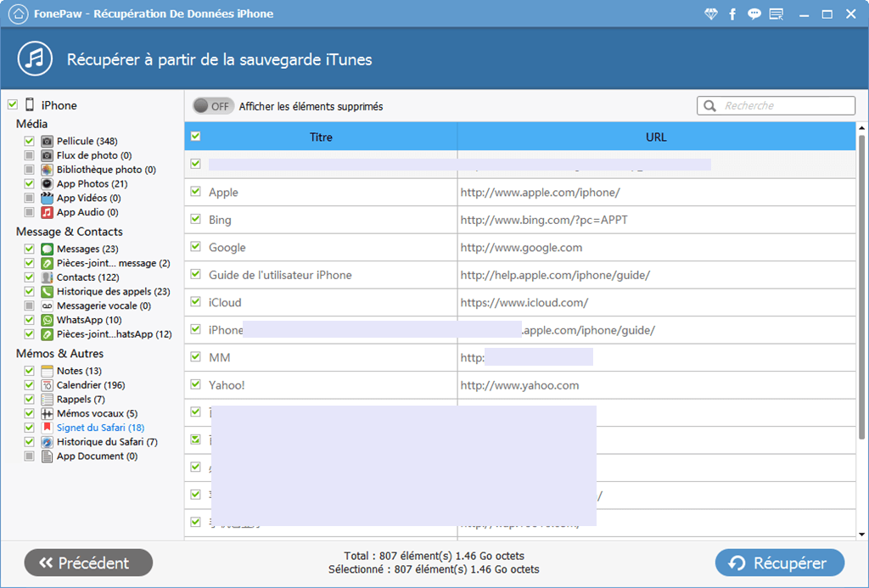Open Calendrier (196) category
Viewport: 869px width, 588px height.
pyautogui.click(x=91, y=385)
